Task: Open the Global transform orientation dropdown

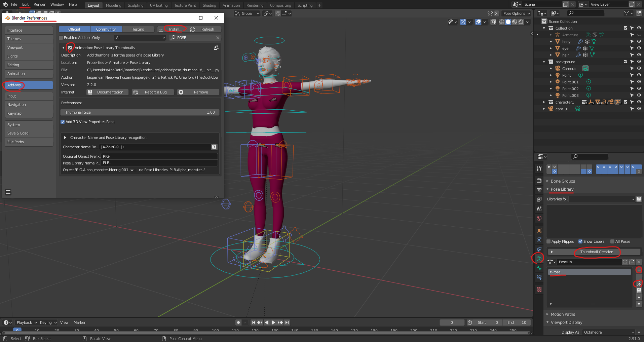Action: (x=247, y=13)
